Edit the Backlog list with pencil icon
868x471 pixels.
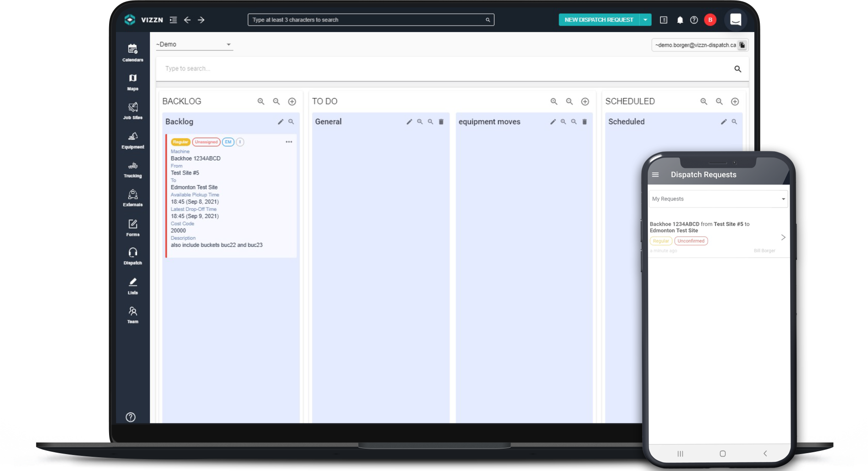click(280, 122)
